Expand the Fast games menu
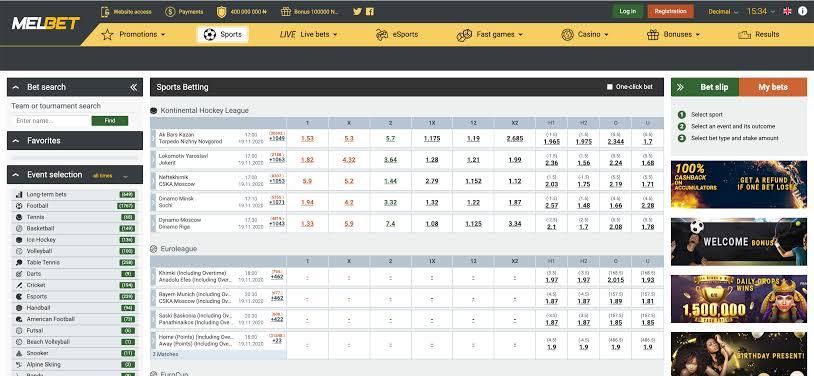 click(x=490, y=34)
